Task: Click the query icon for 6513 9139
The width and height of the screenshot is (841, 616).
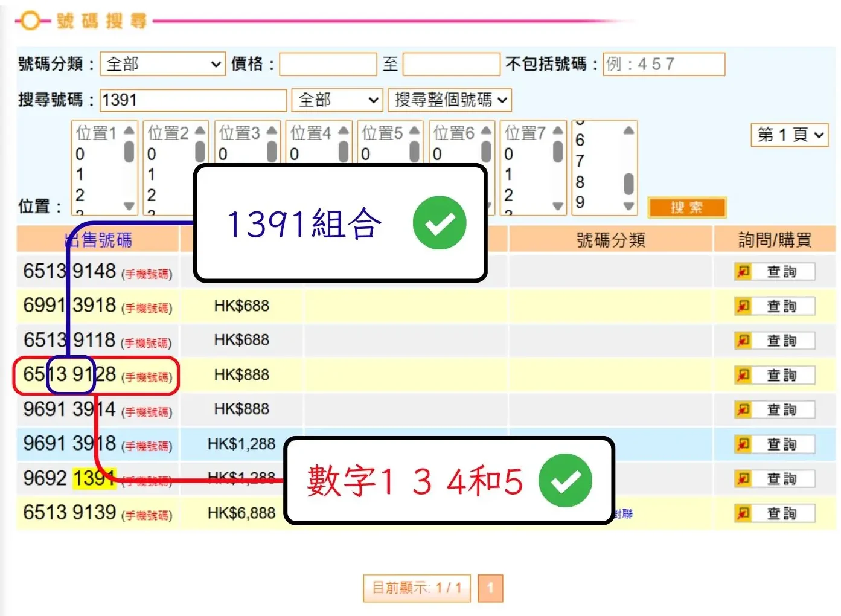Action: pos(743,513)
